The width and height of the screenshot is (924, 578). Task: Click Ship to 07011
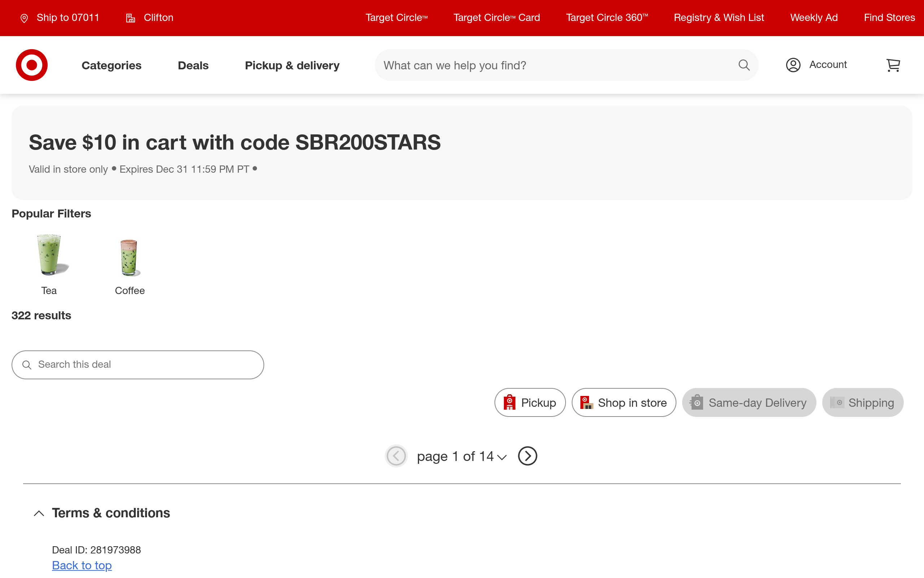[68, 18]
